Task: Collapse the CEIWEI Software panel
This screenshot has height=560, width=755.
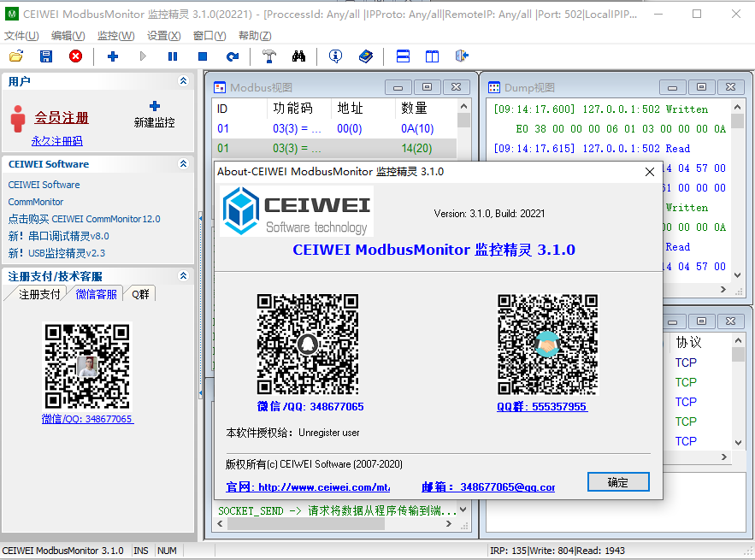Action: tap(183, 163)
